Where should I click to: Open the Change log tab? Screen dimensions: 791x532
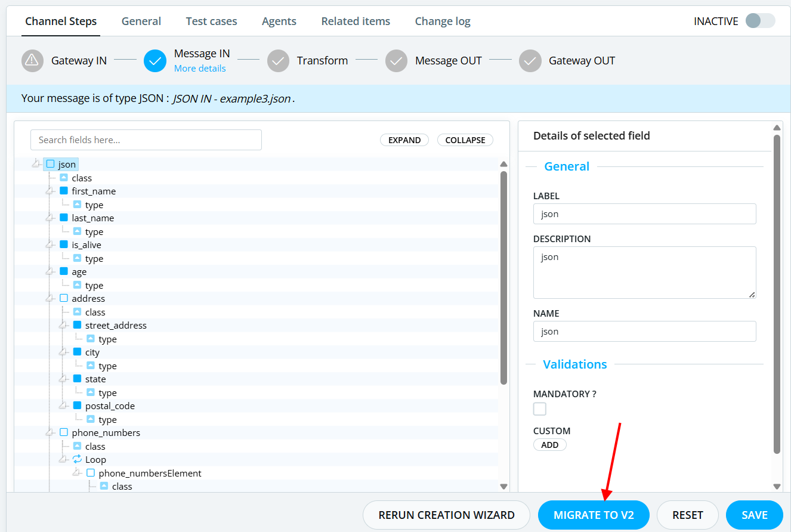tap(442, 21)
